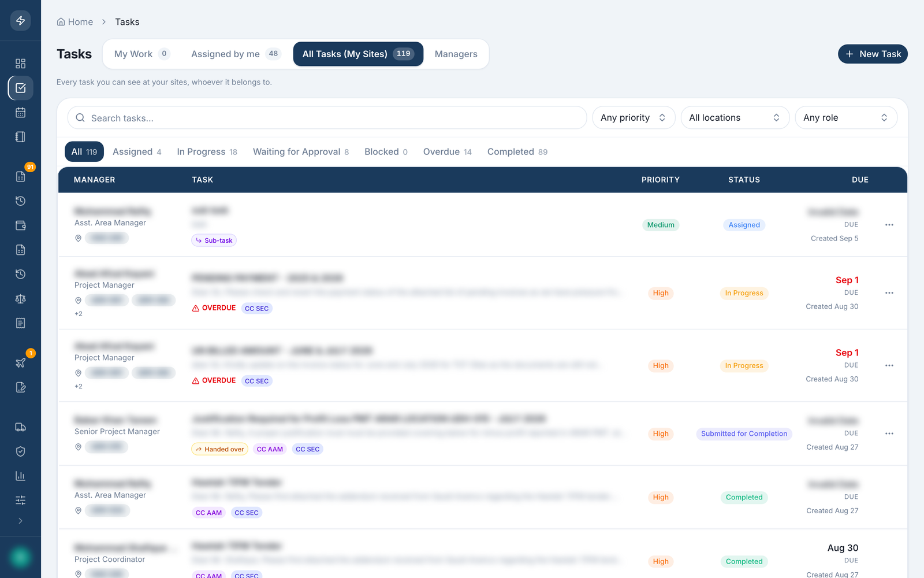Filter by Overdue 14 status
This screenshot has width=924, height=578.
[448, 151]
